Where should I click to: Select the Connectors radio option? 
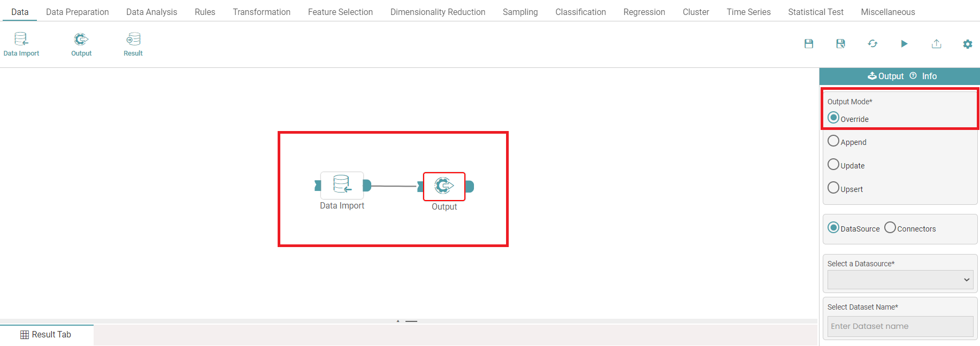point(890,228)
